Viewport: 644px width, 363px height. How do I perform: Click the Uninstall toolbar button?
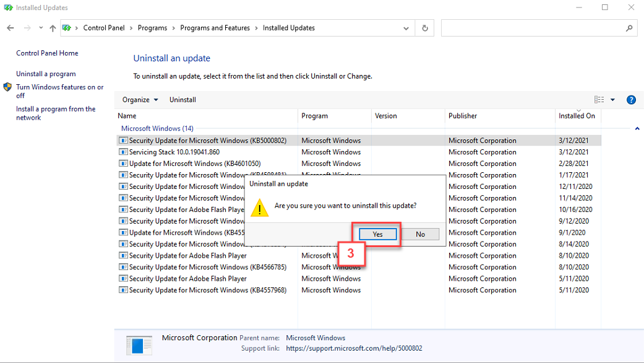pos(182,100)
